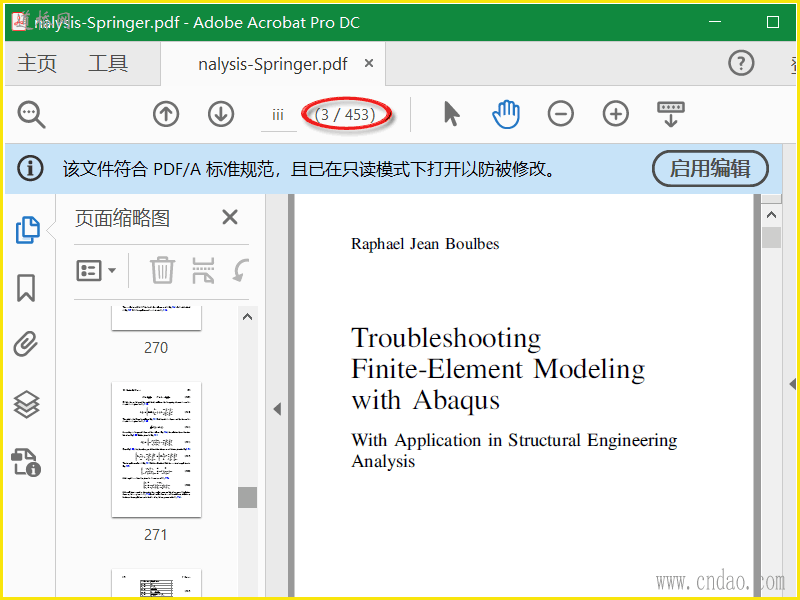Zoom in with the plus icon
Viewport: 800px width, 600px height.
[x=616, y=114]
